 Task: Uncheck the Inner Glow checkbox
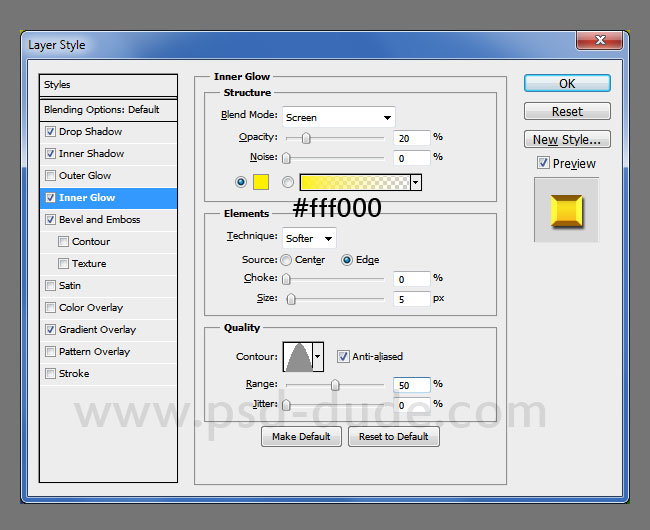(x=50, y=198)
